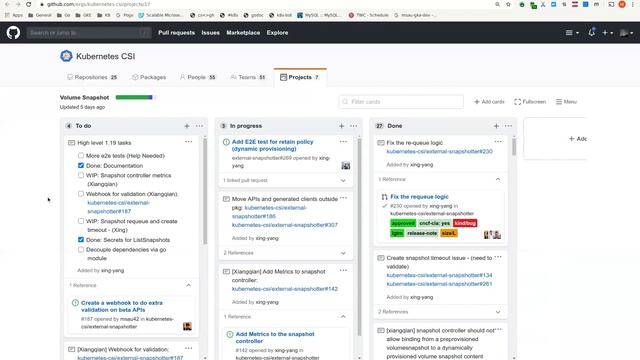
Task: Click the Kubernetes CSI organization avatar
Action: [66, 56]
